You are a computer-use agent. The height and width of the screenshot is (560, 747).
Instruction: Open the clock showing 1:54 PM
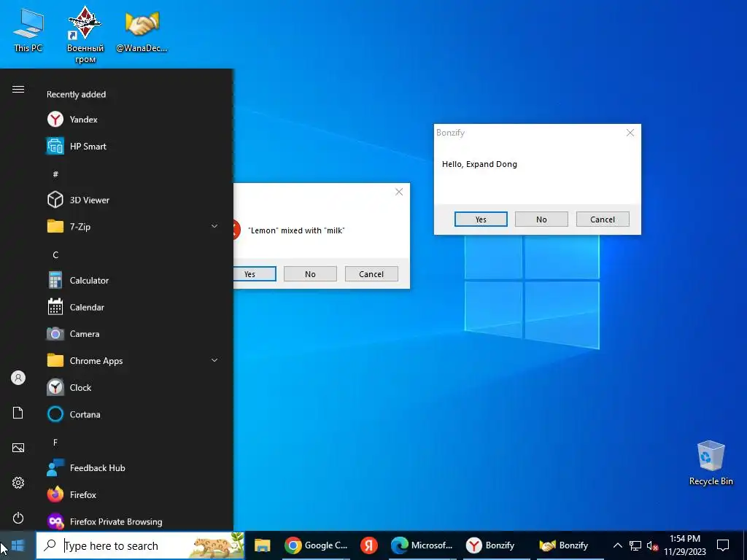685,545
